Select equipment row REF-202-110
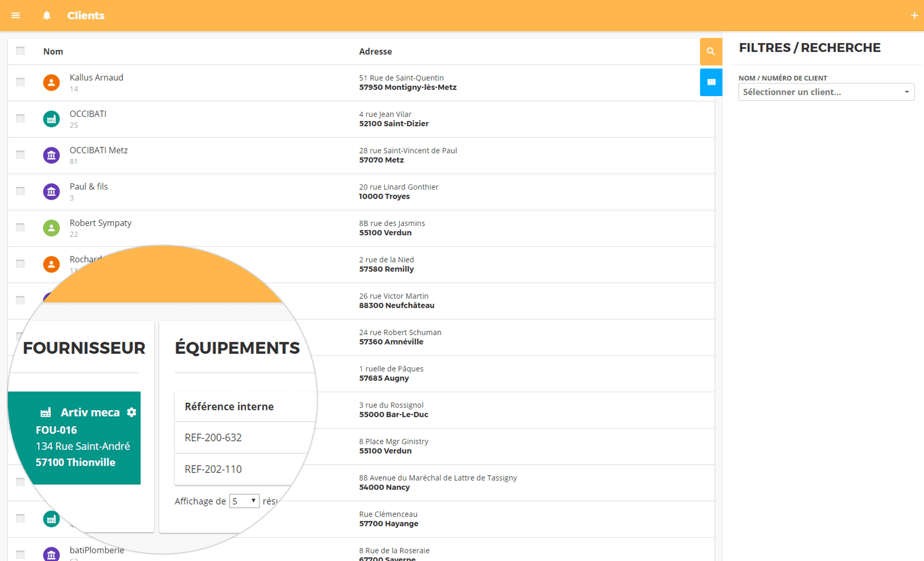 point(240,469)
